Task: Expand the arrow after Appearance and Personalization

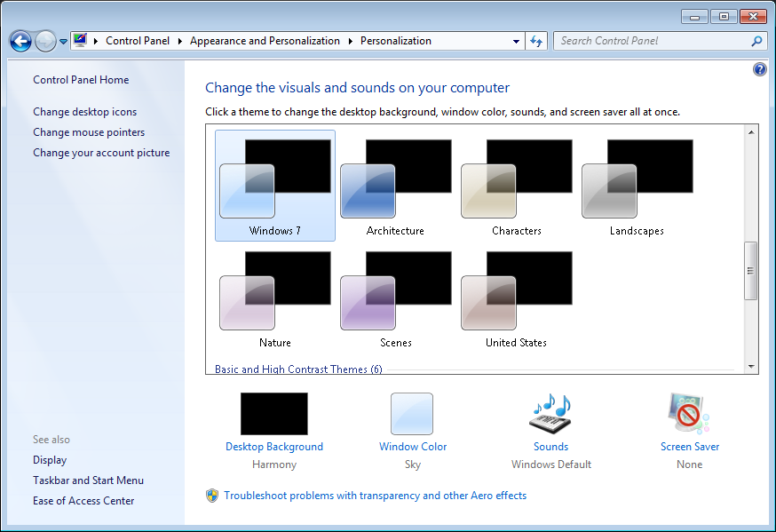Action: tap(351, 41)
